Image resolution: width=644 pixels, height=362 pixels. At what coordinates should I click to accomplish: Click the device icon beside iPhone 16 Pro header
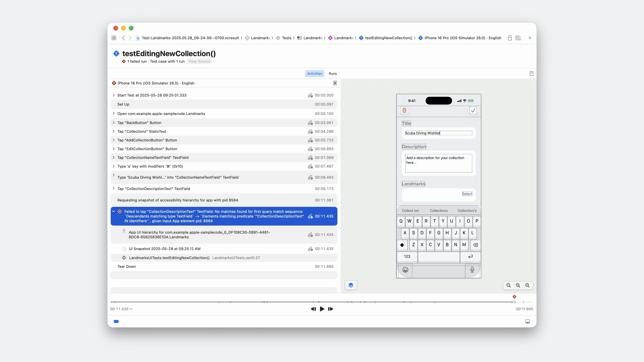click(x=335, y=83)
